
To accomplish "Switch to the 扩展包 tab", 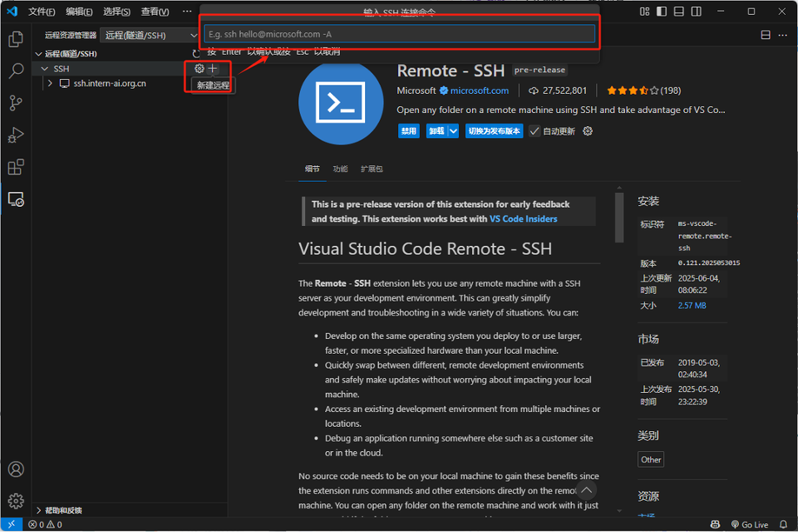I will coord(371,169).
